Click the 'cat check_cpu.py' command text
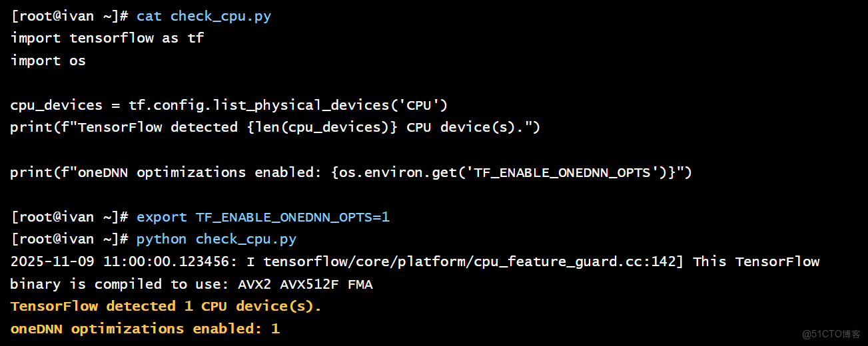 pyautogui.click(x=203, y=17)
